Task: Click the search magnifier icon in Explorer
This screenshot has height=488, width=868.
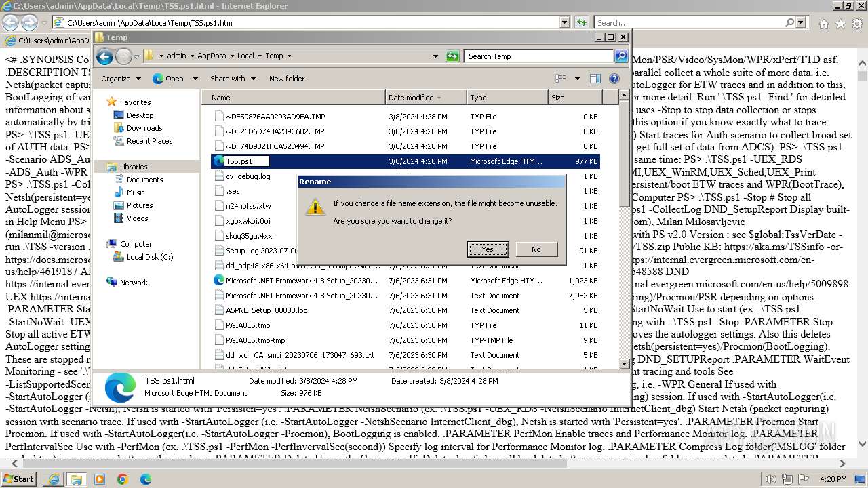Action: click(621, 56)
